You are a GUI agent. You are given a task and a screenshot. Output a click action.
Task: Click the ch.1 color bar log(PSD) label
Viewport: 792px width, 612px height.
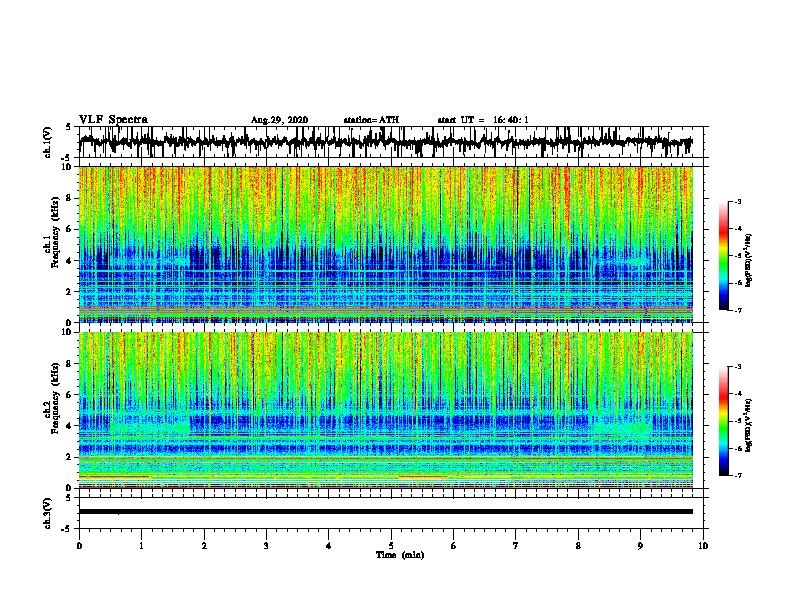pos(749,260)
